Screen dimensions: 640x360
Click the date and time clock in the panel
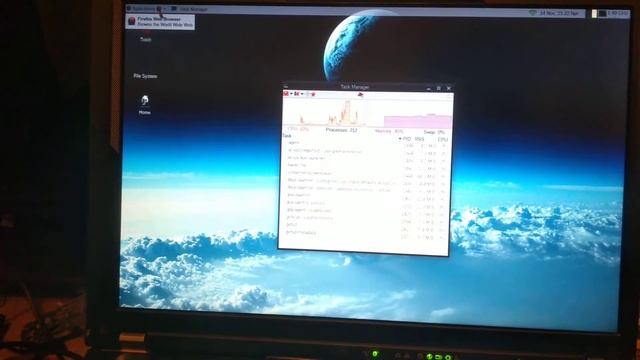(x=559, y=13)
